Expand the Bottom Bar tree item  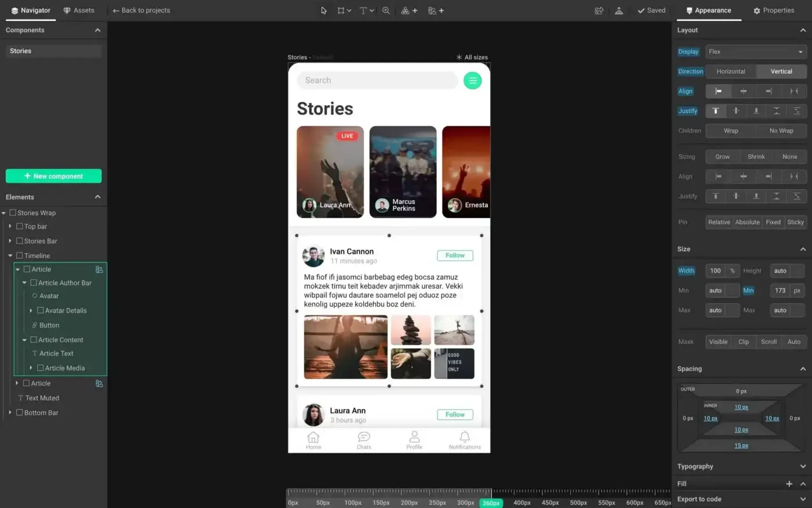click(x=10, y=413)
